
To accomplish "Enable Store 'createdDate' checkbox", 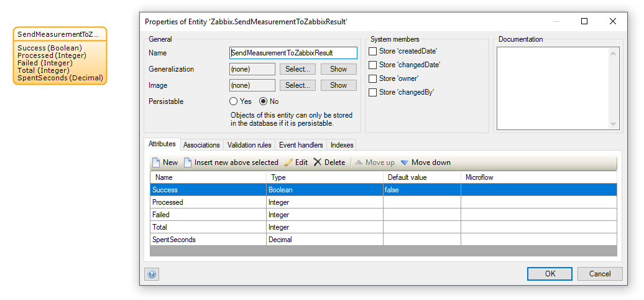I will point(373,51).
